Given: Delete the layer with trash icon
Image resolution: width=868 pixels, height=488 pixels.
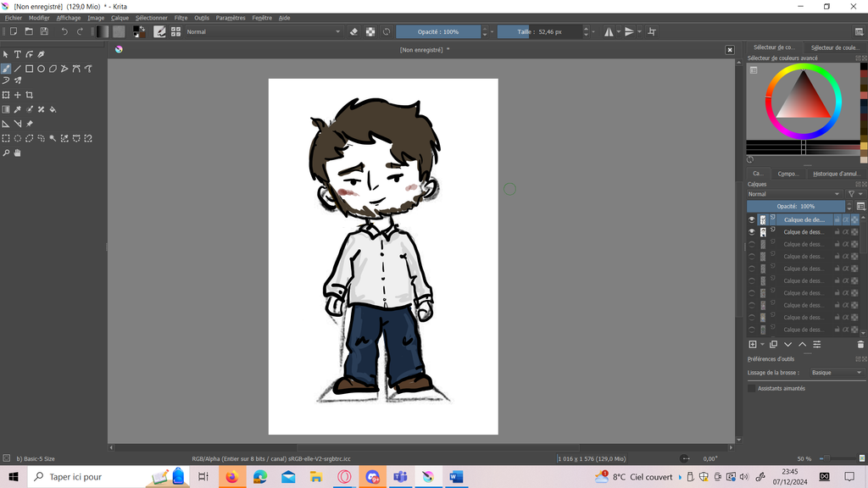Looking at the screenshot, I should tap(860, 345).
